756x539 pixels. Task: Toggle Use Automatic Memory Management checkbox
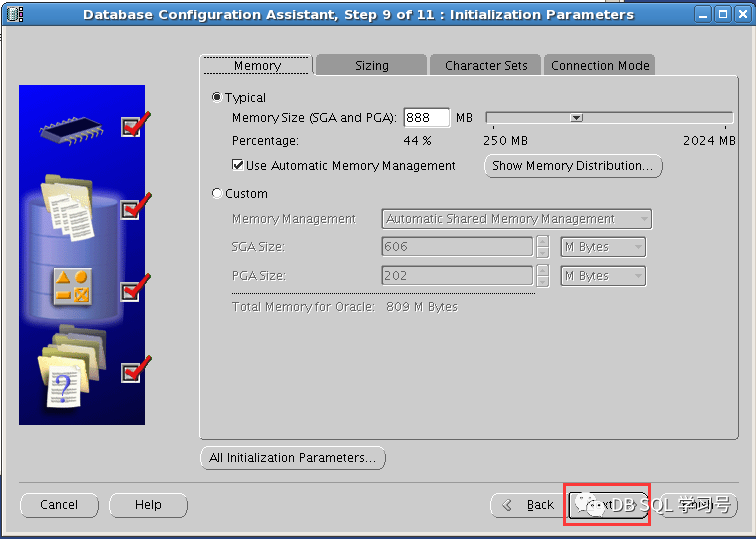tap(238, 165)
